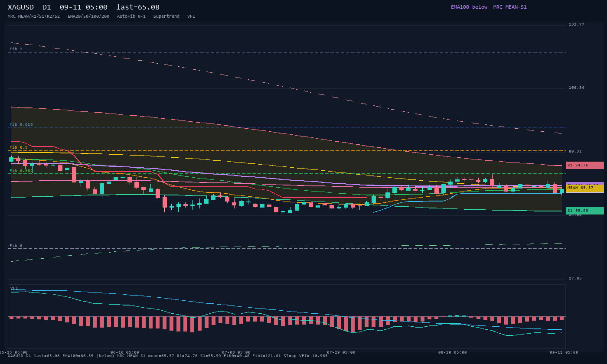Image resolution: width=607 pixels, height=364 pixels.
Task: Click the XAGUSD D1 chart title
Action: (x=84, y=7)
